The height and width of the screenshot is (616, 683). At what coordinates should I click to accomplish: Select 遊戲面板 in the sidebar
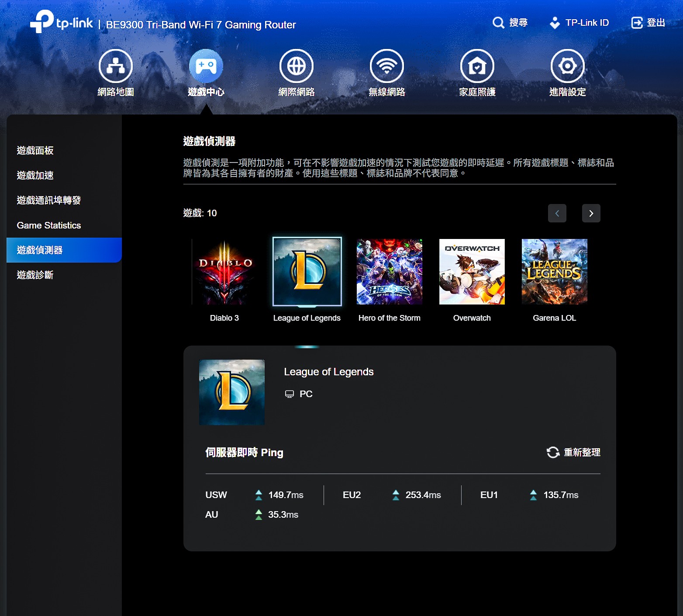click(64, 151)
